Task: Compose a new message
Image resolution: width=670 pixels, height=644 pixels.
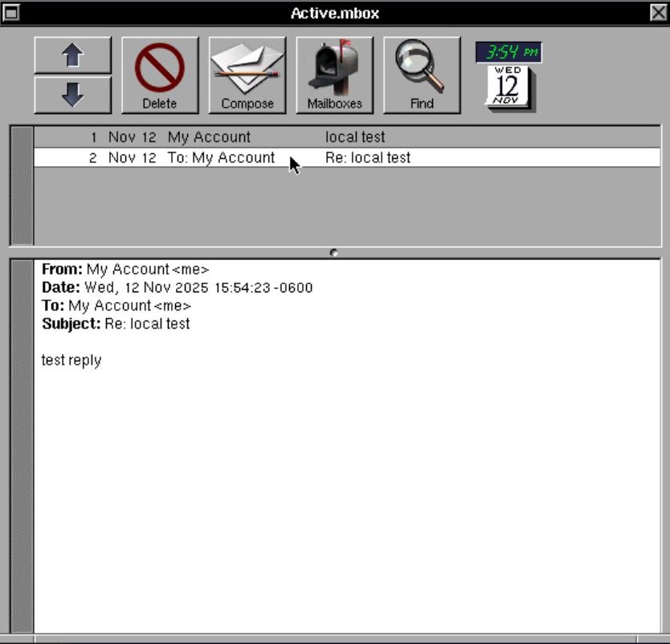Action: pos(247,75)
